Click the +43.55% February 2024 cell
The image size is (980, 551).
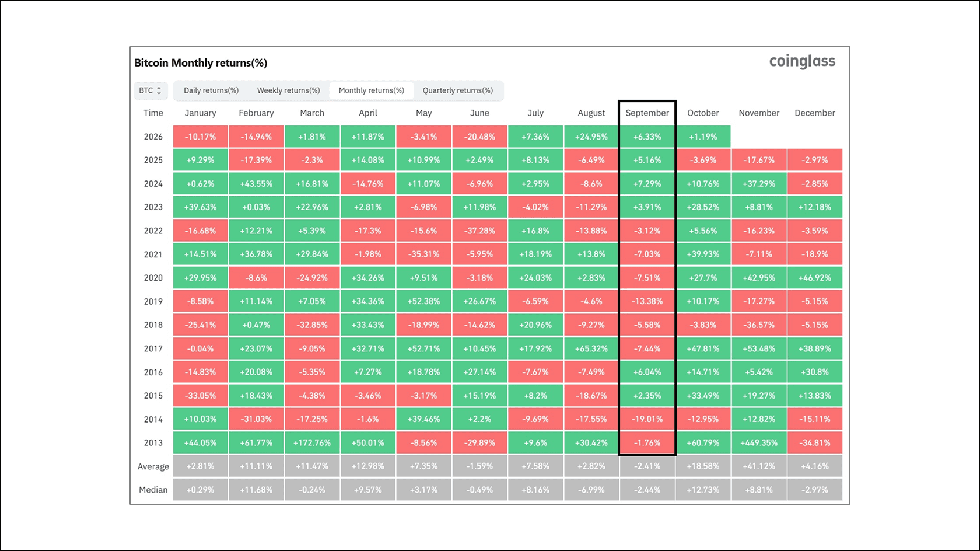coord(256,184)
